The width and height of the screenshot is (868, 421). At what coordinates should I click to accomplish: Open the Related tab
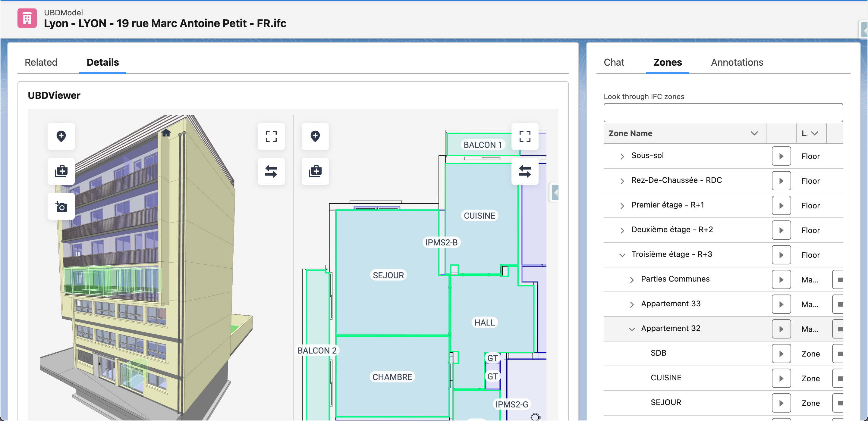[41, 62]
